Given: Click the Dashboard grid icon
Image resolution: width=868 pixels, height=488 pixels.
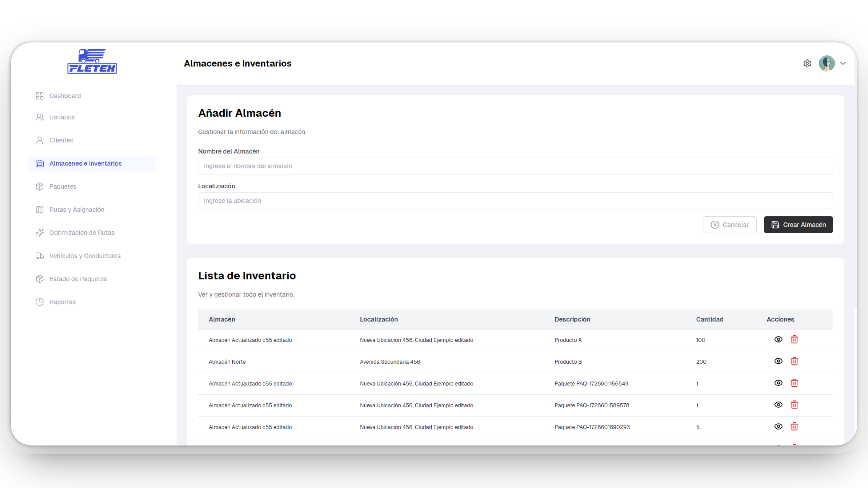Looking at the screenshot, I should (40, 96).
